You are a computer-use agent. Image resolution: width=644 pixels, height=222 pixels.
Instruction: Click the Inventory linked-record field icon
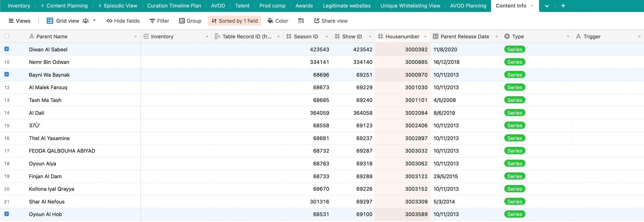[146, 36]
